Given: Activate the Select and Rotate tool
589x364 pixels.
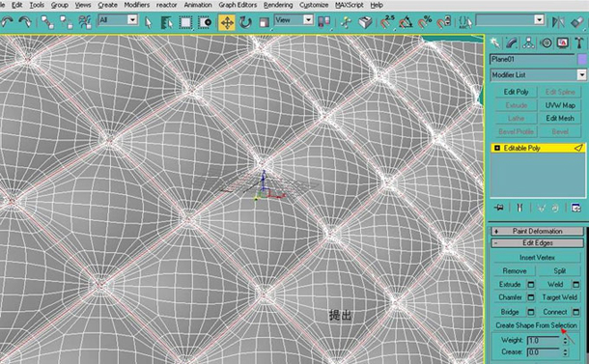Looking at the screenshot, I should [x=245, y=22].
